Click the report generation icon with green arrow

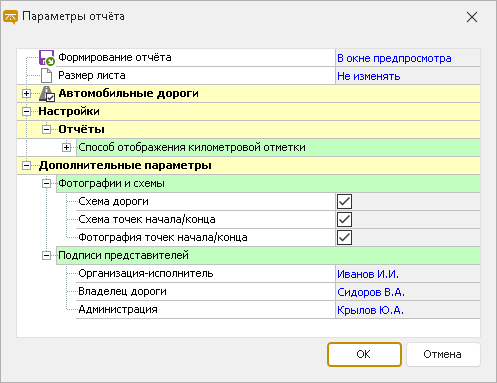46,58
